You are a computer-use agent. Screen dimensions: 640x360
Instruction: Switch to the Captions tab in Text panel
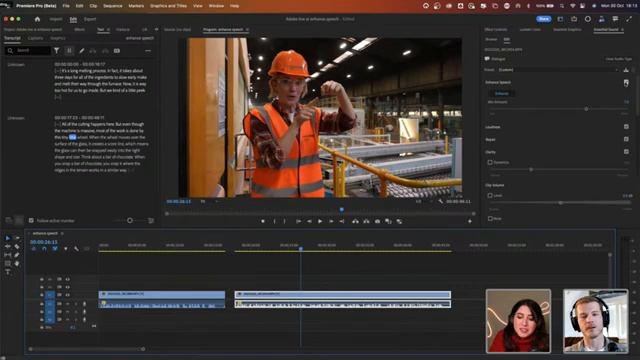[x=36, y=38]
